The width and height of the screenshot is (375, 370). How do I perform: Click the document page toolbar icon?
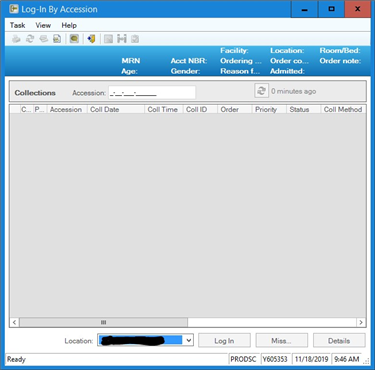point(57,39)
